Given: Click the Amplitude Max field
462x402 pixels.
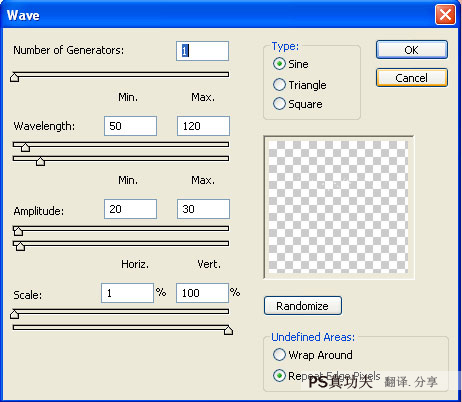Looking at the screenshot, I should click(203, 209).
